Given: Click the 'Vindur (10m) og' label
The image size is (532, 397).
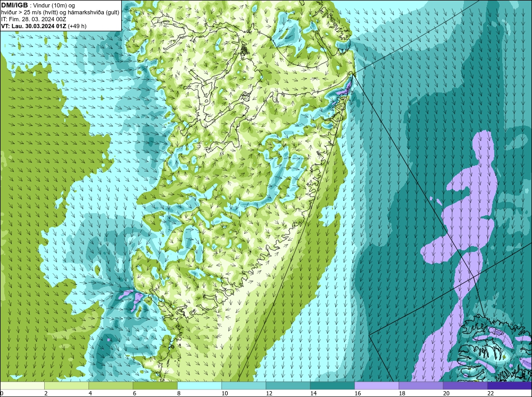Looking at the screenshot, I should tap(55, 5).
